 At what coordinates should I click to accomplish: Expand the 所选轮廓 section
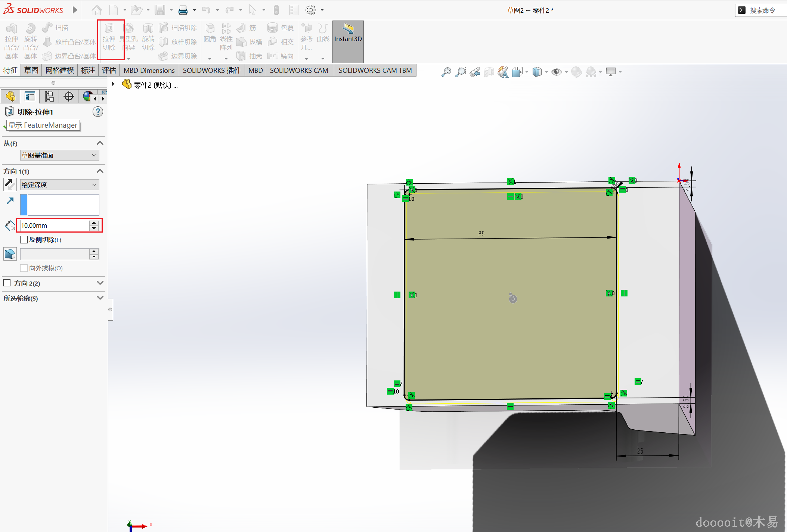click(100, 298)
